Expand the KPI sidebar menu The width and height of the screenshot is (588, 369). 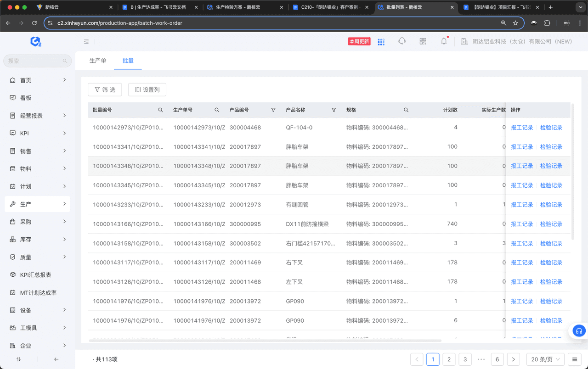(x=64, y=133)
